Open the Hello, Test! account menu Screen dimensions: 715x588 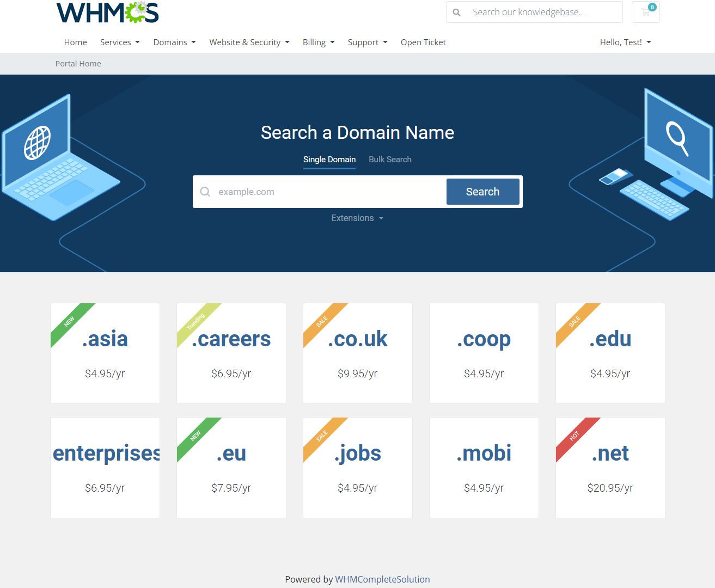click(x=626, y=42)
